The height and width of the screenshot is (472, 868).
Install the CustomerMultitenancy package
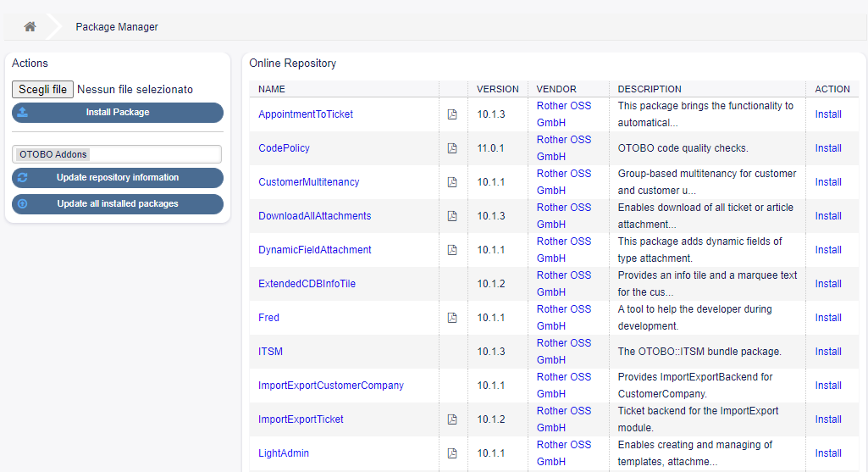[828, 181]
